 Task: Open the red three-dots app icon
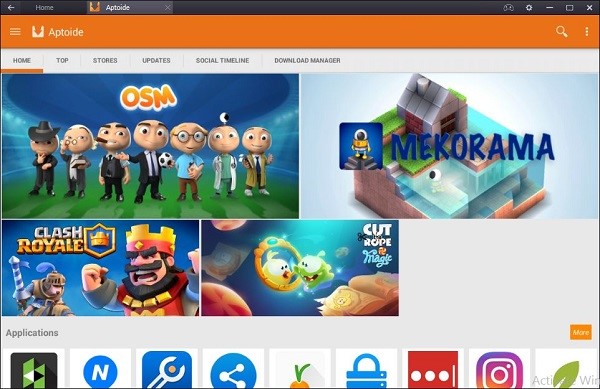point(433,370)
